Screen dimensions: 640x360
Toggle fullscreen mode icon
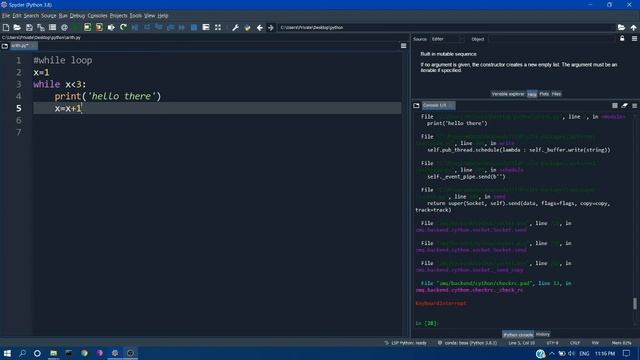coord(218,27)
